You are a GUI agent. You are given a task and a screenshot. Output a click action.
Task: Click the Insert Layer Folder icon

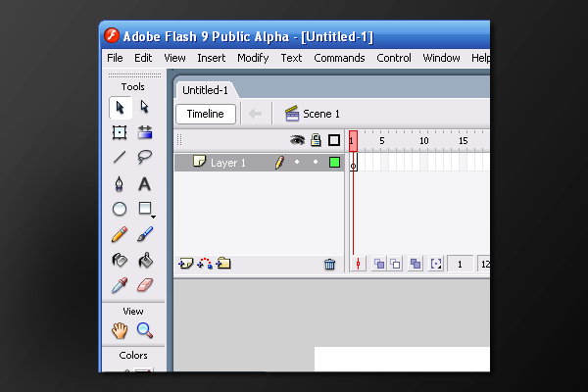223,264
